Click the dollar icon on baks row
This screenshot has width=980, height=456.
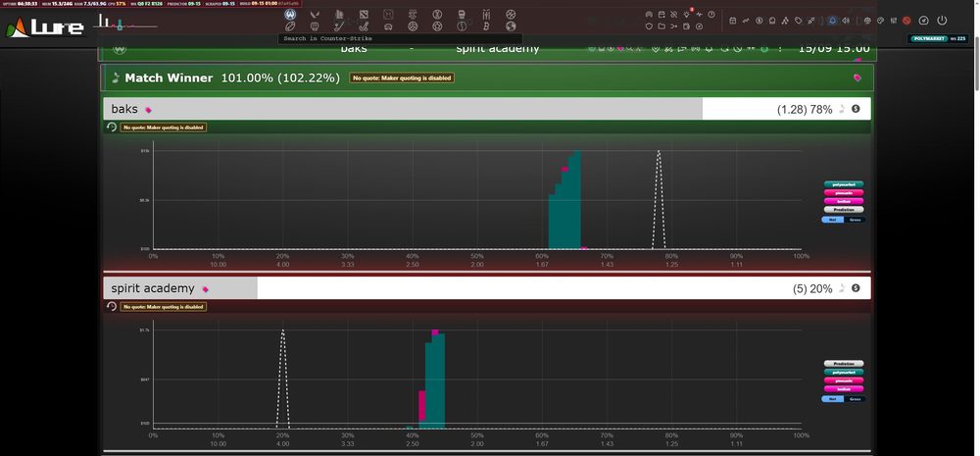tap(856, 109)
